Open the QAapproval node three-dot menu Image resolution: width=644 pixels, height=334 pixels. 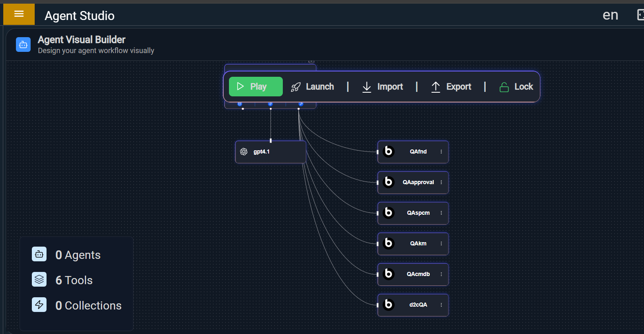point(441,183)
